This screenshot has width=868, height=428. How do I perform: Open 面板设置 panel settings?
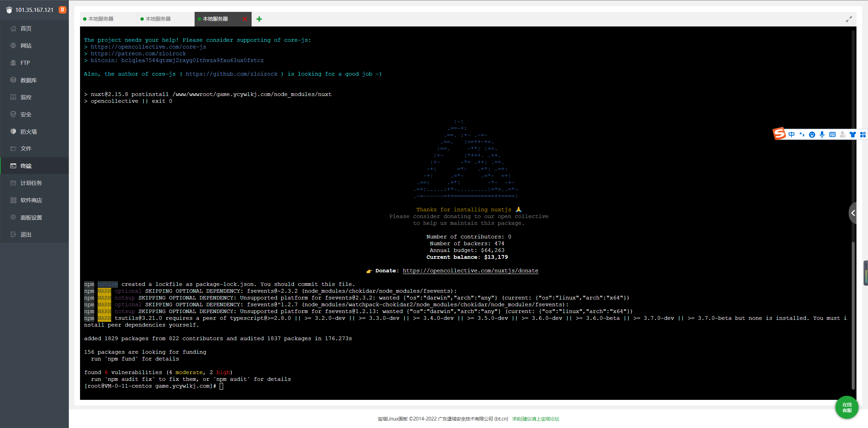31,217
